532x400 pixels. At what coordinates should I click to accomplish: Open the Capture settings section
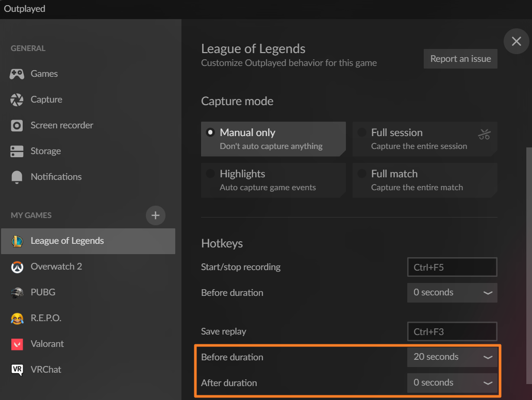pos(88,99)
